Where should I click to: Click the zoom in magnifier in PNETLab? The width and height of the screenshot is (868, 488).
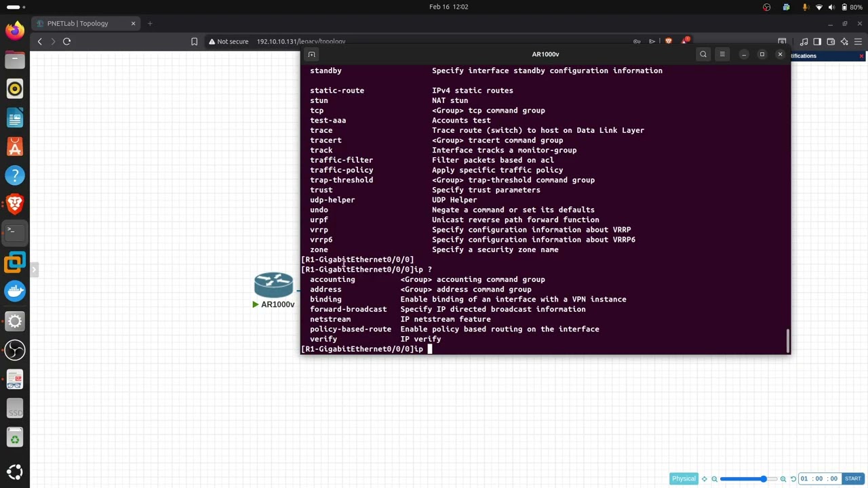coord(783,479)
